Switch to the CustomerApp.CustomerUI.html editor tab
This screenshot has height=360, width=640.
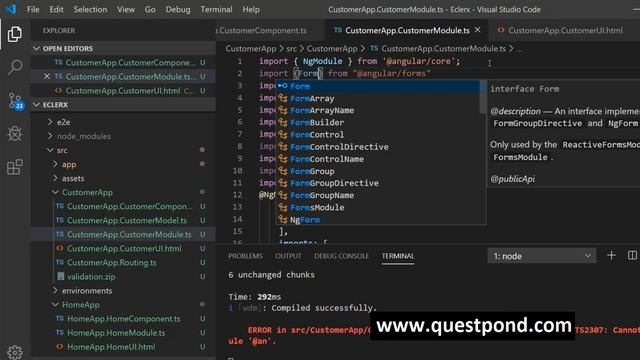click(x=565, y=31)
